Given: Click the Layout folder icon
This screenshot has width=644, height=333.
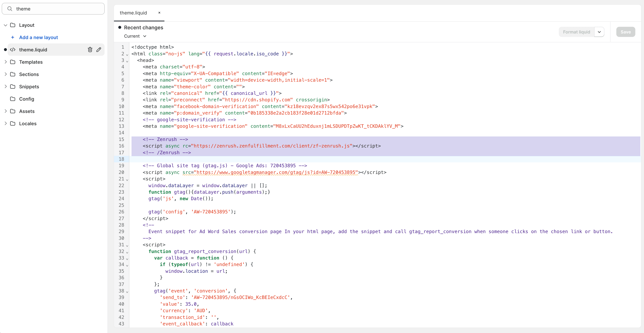Looking at the screenshot, I should pyautogui.click(x=12, y=25).
